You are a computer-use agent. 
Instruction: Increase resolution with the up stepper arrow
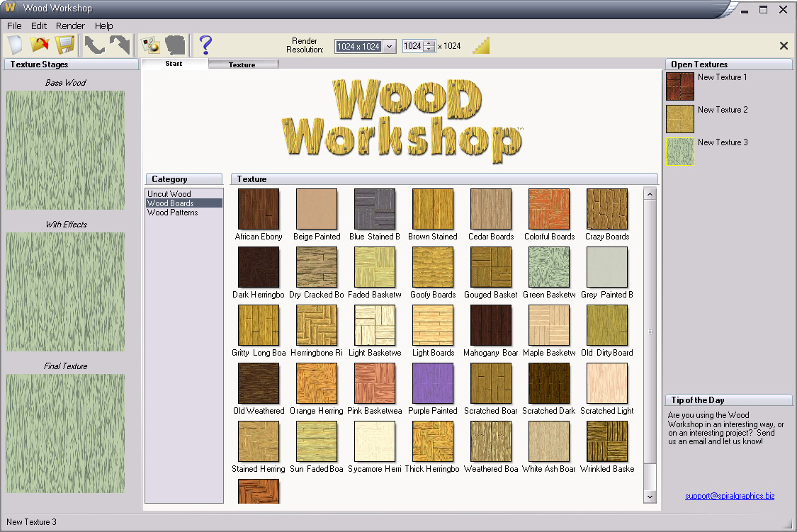click(x=429, y=43)
